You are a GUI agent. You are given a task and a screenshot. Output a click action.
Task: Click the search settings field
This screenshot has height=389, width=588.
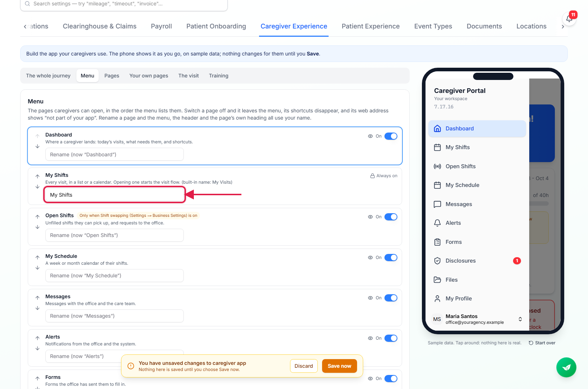124,4
